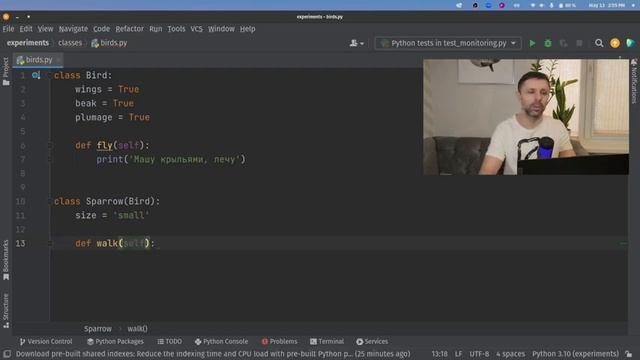Collapse the walk method fold marker
The width and height of the screenshot is (640, 360).
50,243
